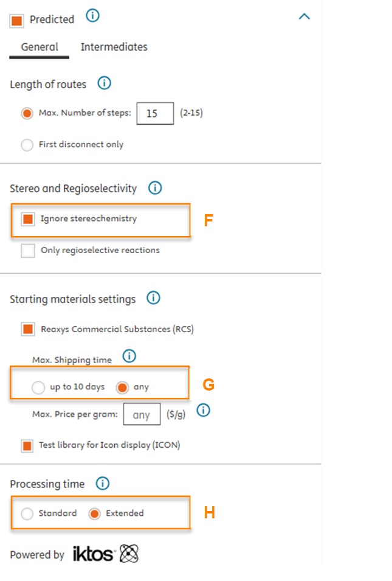Choose up to 10 days shipping
The height and width of the screenshot is (581, 392).
[38, 387]
